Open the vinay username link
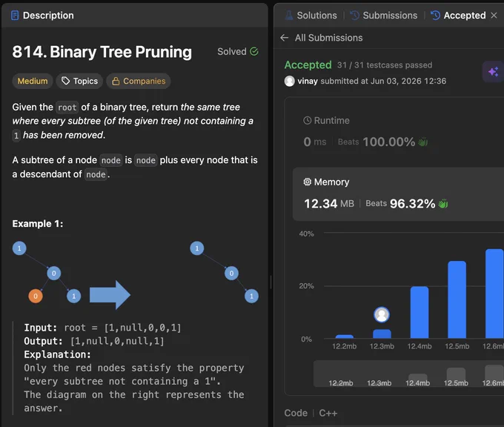The width and height of the screenshot is (504, 427). (x=308, y=81)
